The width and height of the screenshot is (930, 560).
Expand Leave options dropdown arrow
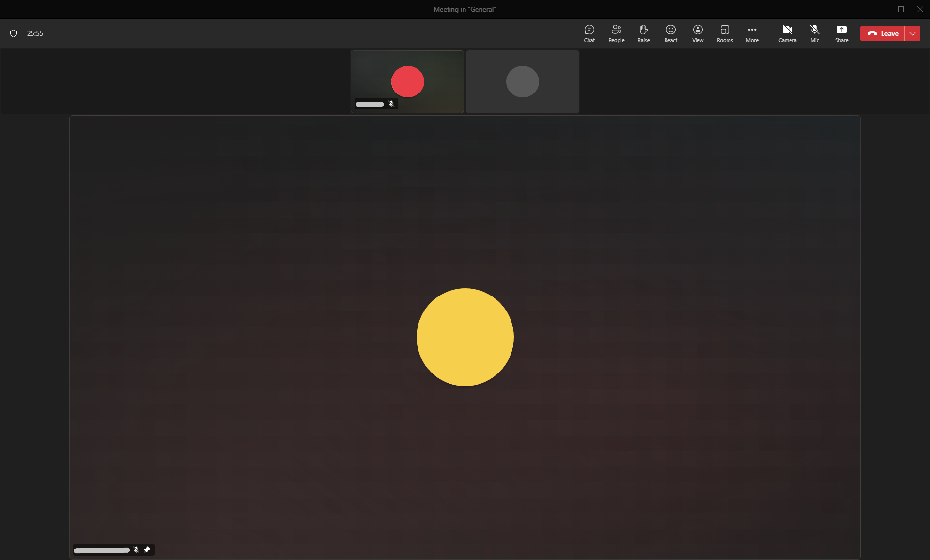(913, 33)
